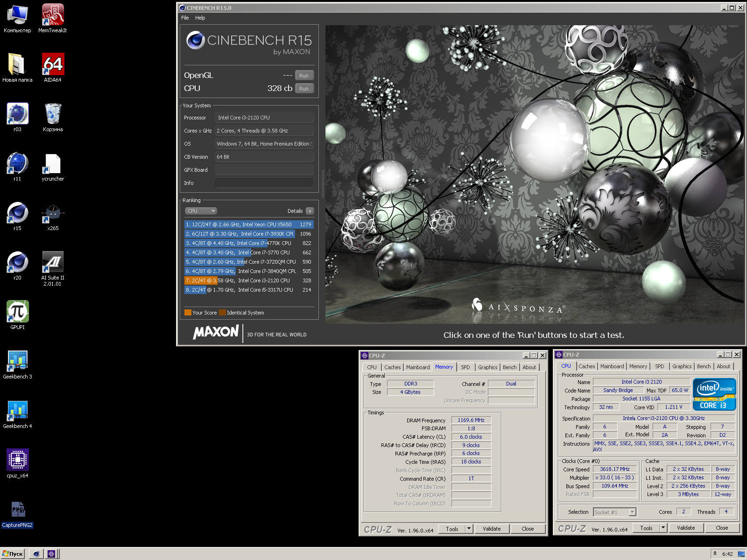Select the r15 Cinebench shortcut
The height and width of the screenshot is (560, 747).
(x=17, y=217)
